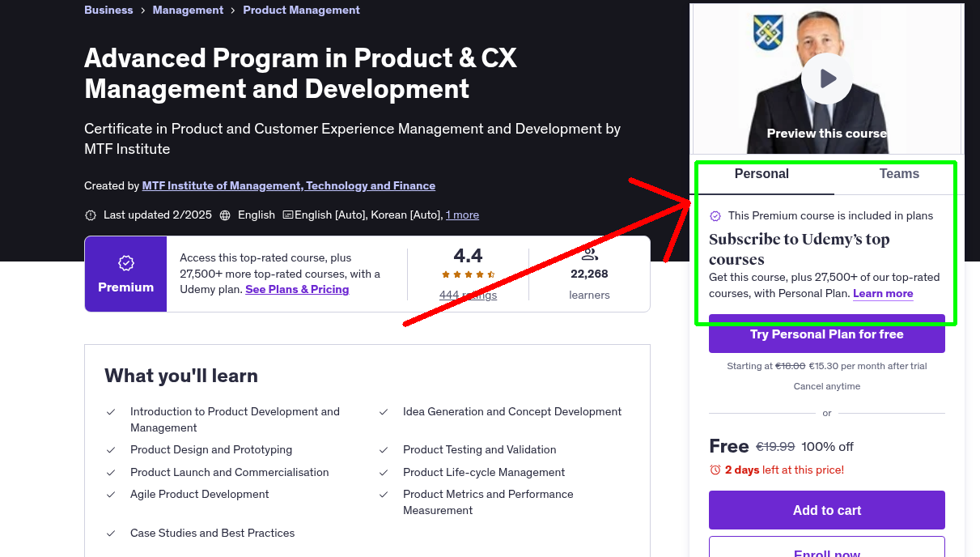
Task: Click the Premium check icon in sidebar
Action: click(x=715, y=216)
